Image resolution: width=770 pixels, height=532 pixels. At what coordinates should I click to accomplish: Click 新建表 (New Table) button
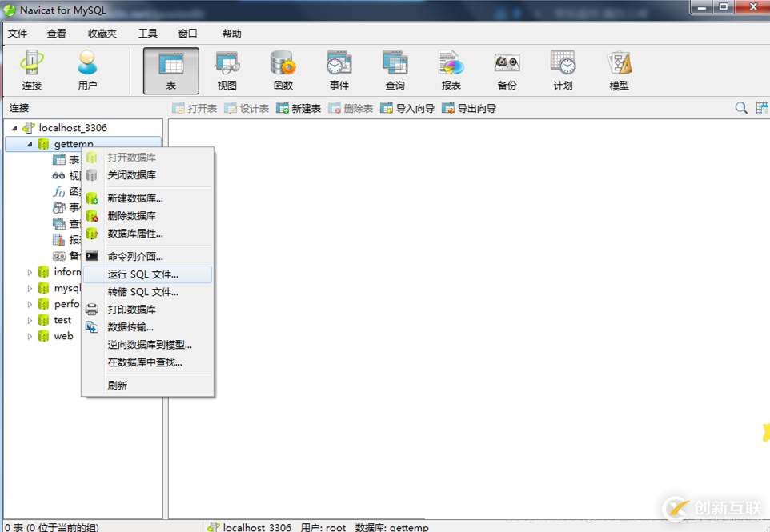coord(299,109)
